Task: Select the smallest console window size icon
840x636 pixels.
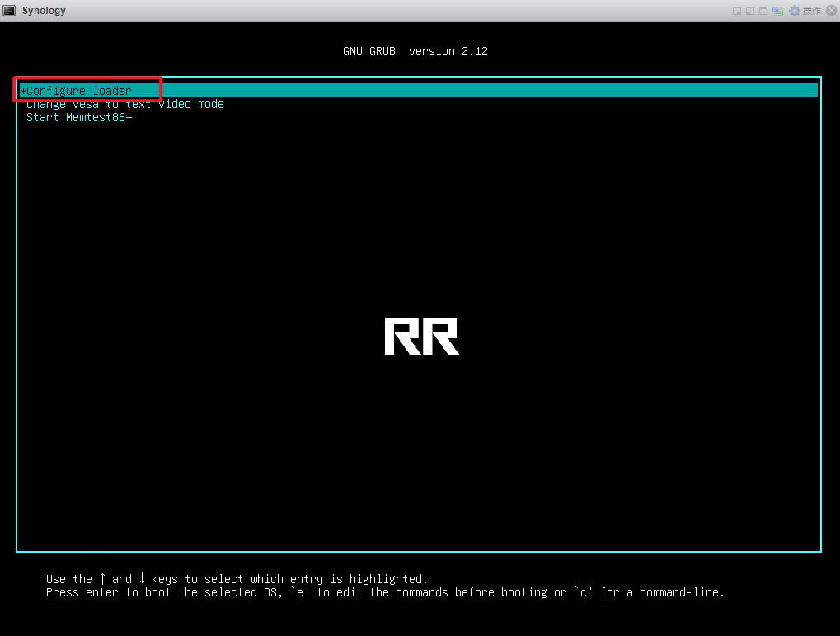Action: click(x=738, y=11)
